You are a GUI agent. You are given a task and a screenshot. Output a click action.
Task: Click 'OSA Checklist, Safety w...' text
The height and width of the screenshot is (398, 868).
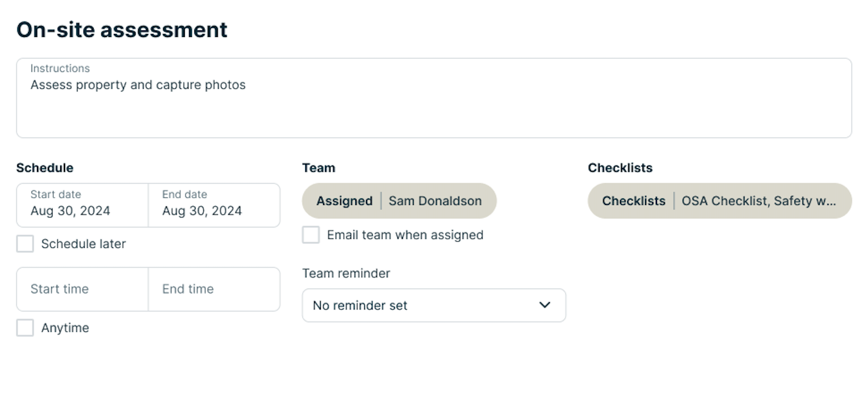[x=758, y=201]
